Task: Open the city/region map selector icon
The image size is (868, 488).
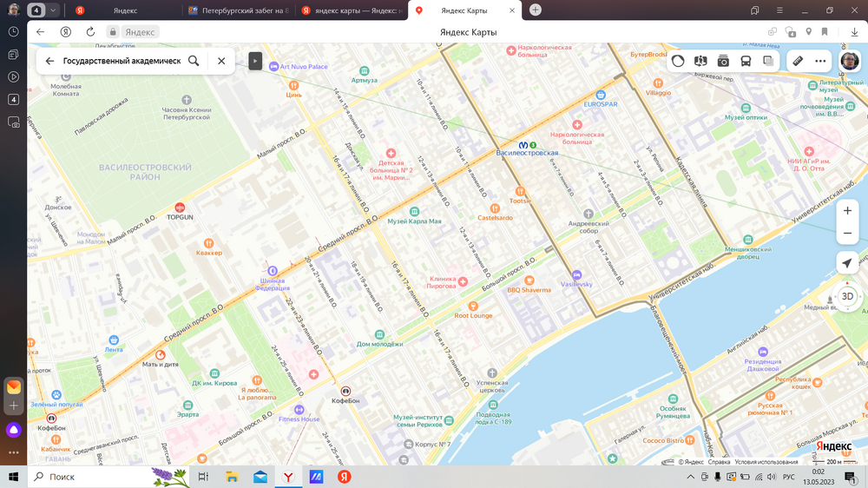Action: [x=700, y=61]
